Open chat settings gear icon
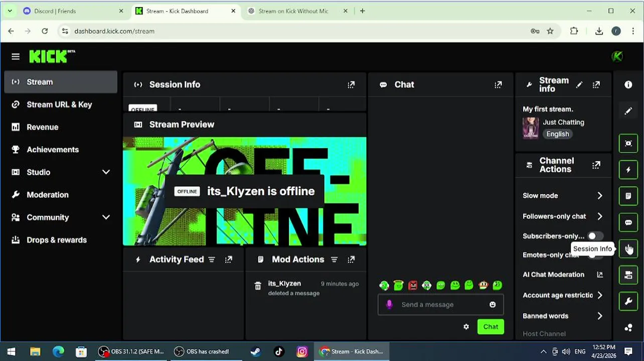The height and width of the screenshot is (361, 644). point(466,326)
